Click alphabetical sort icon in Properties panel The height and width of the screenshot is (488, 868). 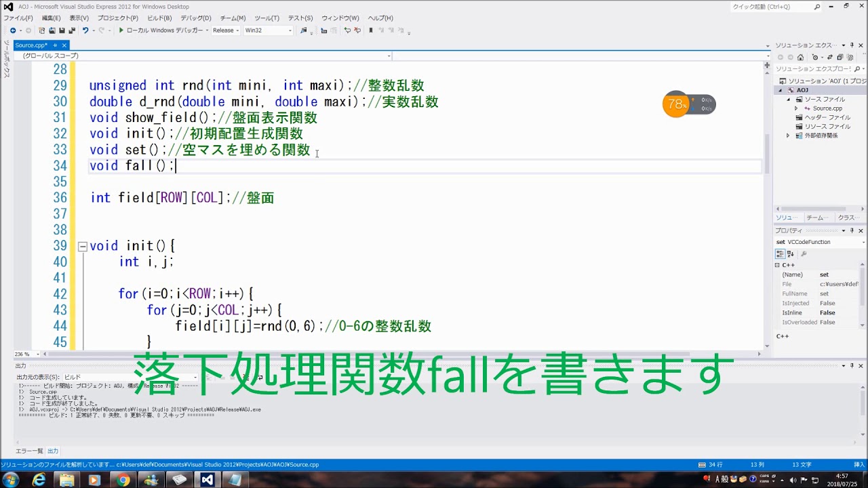pyautogui.click(x=790, y=253)
